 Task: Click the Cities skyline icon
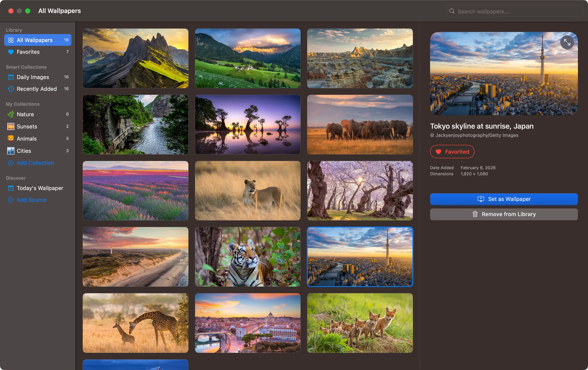coord(11,151)
